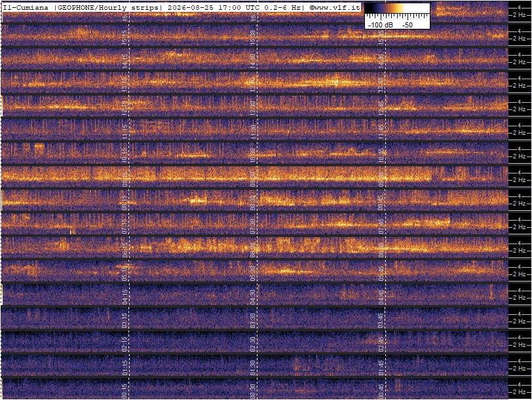Click the 2026-08-25 17:00 UTC timestamp
Screen dimensions: 532x400
(x=212, y=7)
